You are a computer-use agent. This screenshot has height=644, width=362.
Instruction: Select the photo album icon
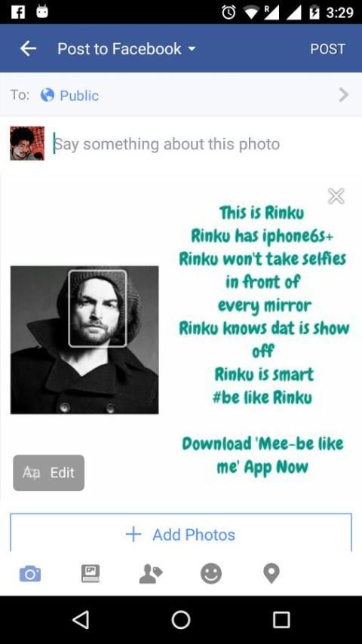[90, 573]
